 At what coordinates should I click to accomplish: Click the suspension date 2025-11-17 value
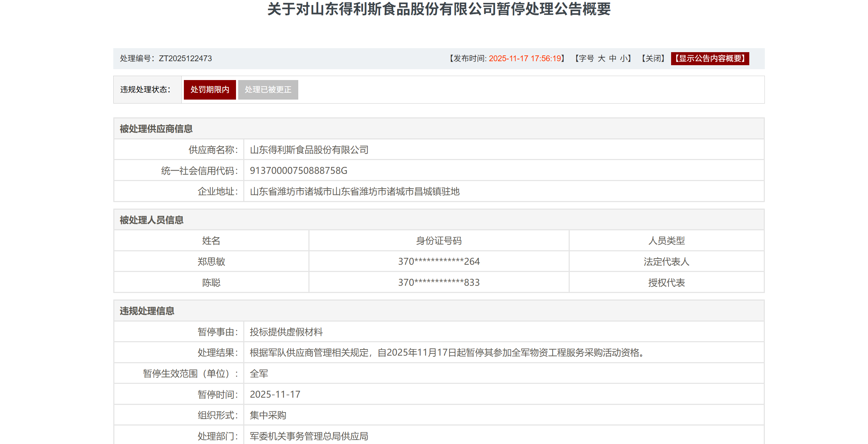pyautogui.click(x=275, y=394)
